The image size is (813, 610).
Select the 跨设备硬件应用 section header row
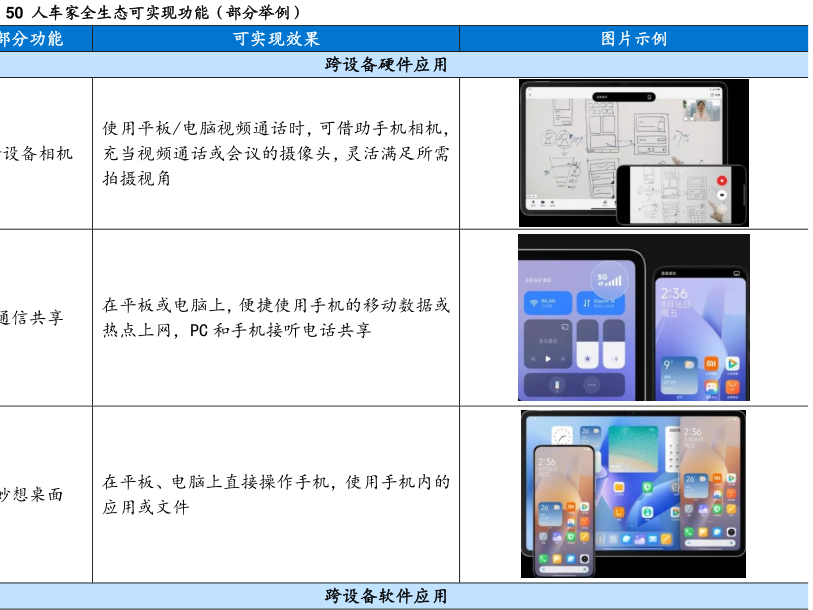tap(386, 65)
